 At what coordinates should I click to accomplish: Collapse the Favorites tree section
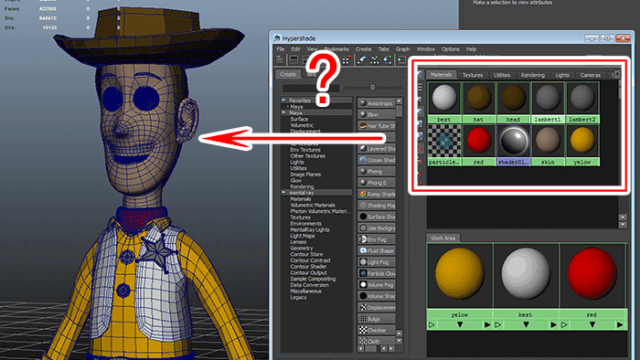click(283, 100)
